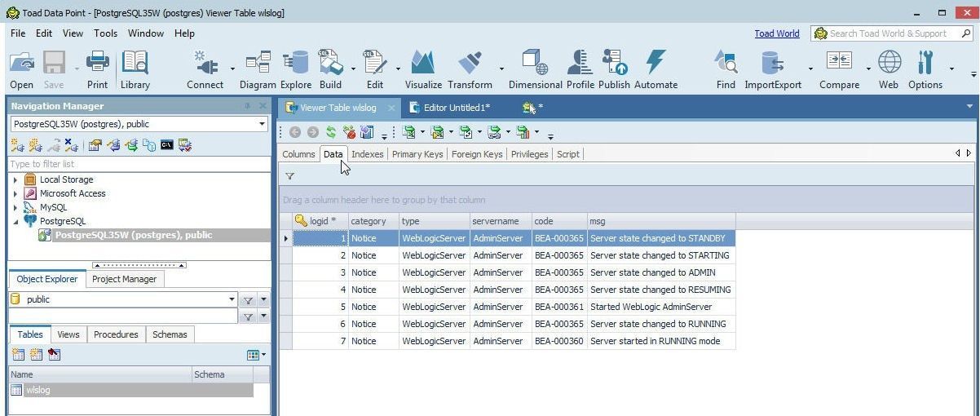Switch to the Indexes tab
This screenshot has height=416, width=980.
[367, 154]
